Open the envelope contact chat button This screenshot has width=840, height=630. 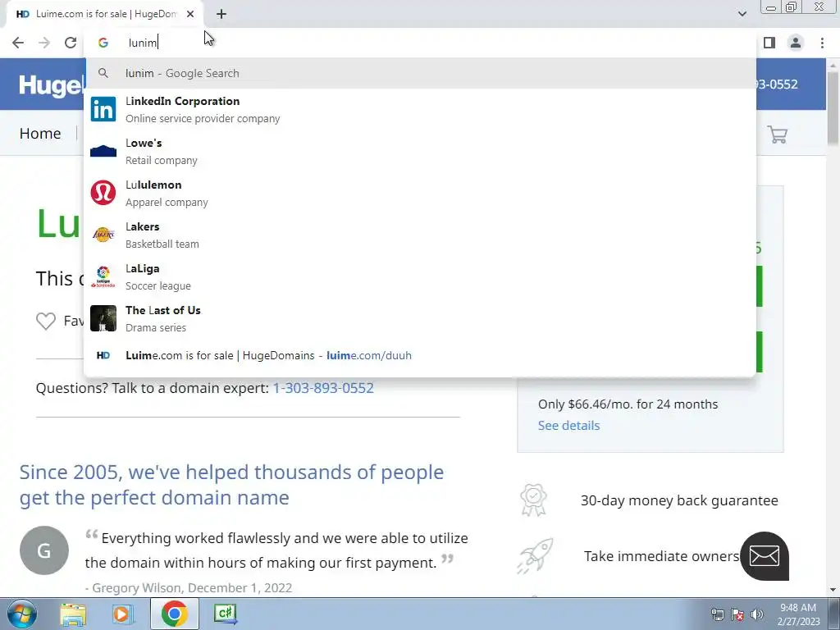(765, 556)
